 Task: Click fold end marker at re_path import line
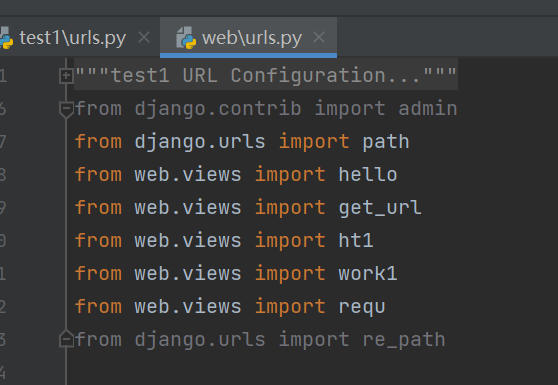tap(66, 339)
